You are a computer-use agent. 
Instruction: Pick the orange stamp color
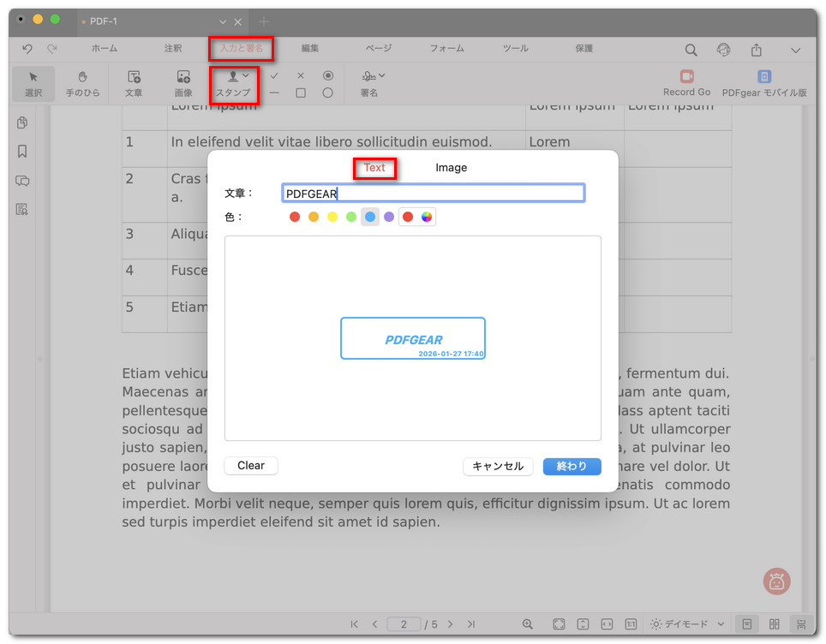[x=314, y=217]
